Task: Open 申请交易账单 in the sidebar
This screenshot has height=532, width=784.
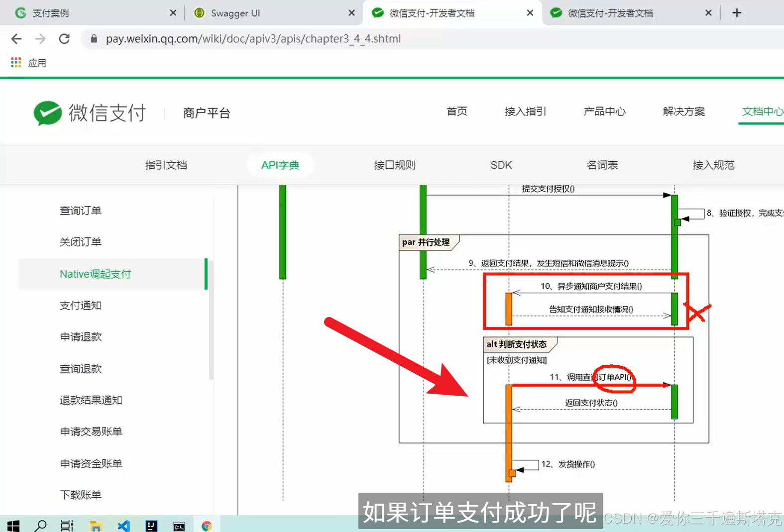Action: [91, 431]
